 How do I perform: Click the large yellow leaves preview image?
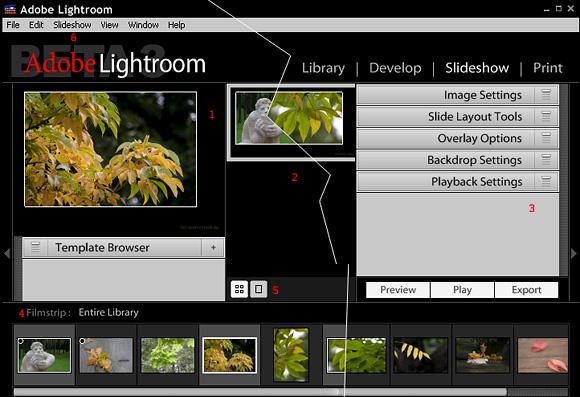111,149
